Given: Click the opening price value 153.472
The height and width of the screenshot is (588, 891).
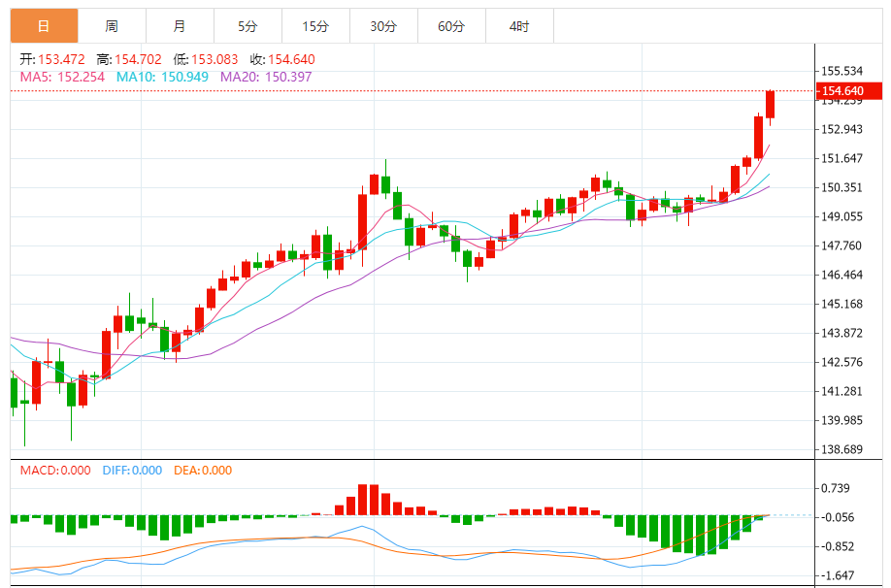Looking at the screenshot, I should (x=61, y=59).
